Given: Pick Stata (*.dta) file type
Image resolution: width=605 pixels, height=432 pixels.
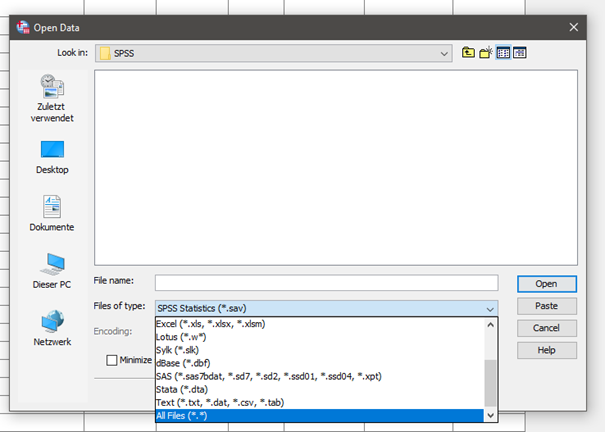Looking at the screenshot, I should tap(318, 389).
